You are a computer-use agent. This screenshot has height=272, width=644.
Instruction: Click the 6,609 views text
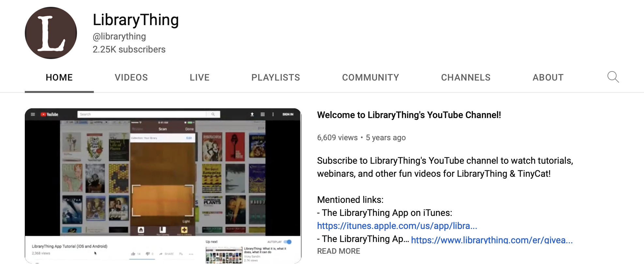[337, 138]
